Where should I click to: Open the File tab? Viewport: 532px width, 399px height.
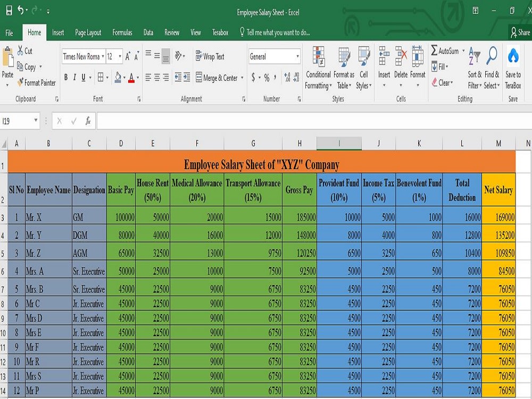(9, 32)
